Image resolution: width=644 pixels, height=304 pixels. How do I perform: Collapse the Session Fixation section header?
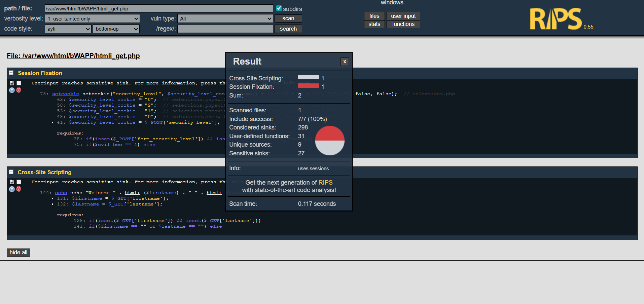[x=11, y=73]
